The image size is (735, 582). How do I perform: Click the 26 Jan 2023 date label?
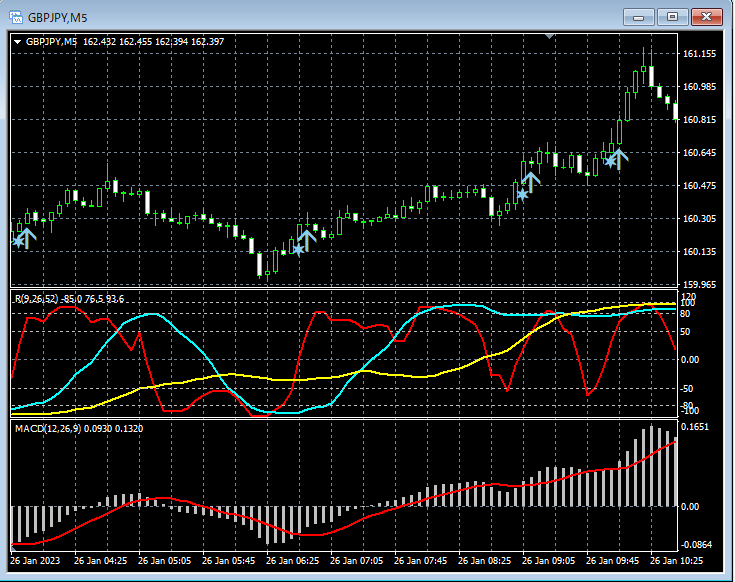[37, 561]
